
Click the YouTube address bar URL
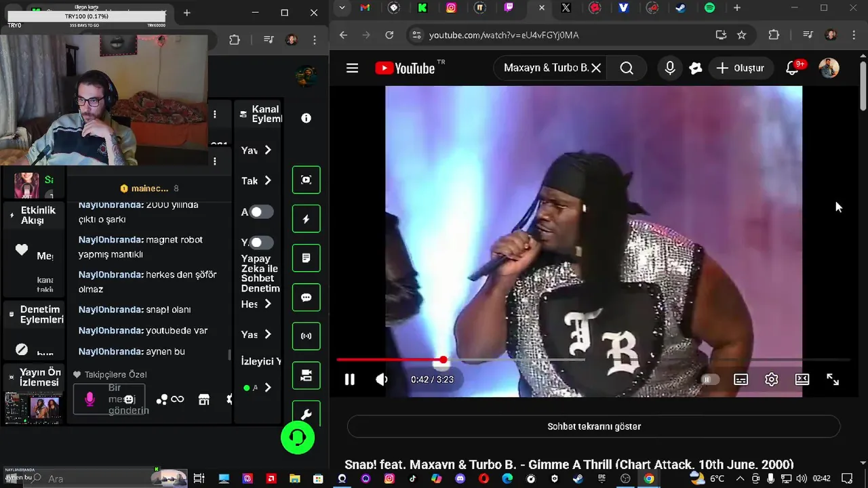504,35
